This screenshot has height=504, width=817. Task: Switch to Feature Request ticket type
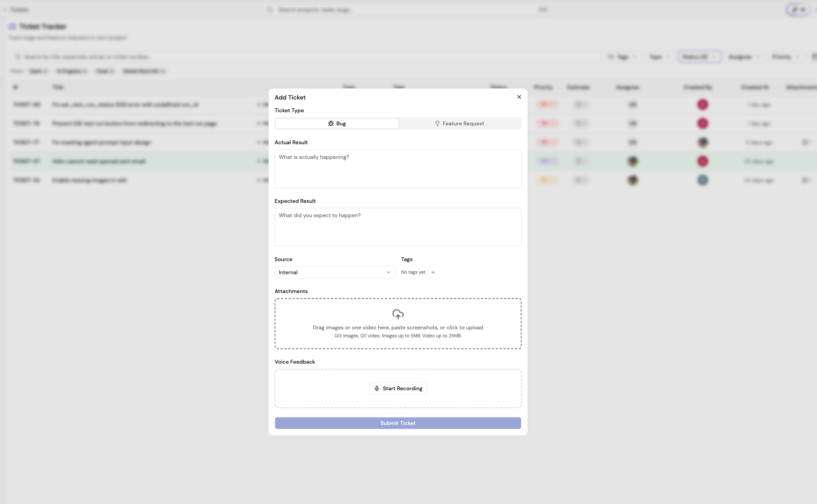click(x=459, y=123)
